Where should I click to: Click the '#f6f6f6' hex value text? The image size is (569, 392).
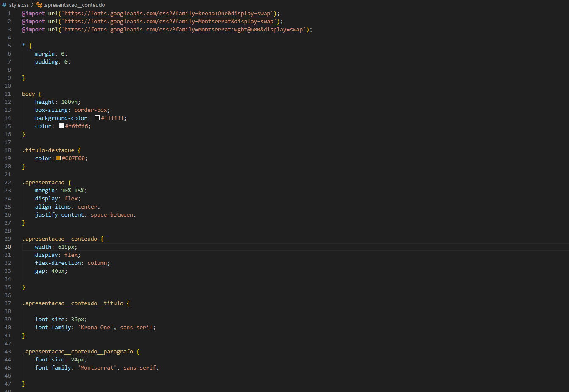point(76,126)
